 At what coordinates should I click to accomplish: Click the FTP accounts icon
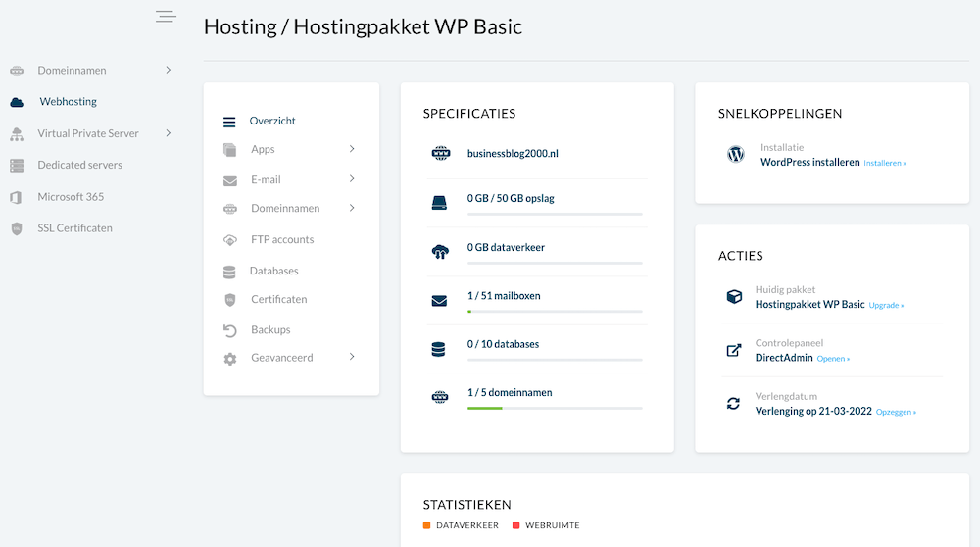point(230,240)
